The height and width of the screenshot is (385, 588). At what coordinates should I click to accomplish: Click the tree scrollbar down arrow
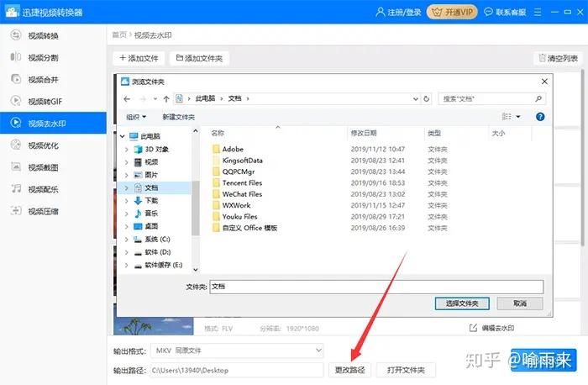coord(196,270)
